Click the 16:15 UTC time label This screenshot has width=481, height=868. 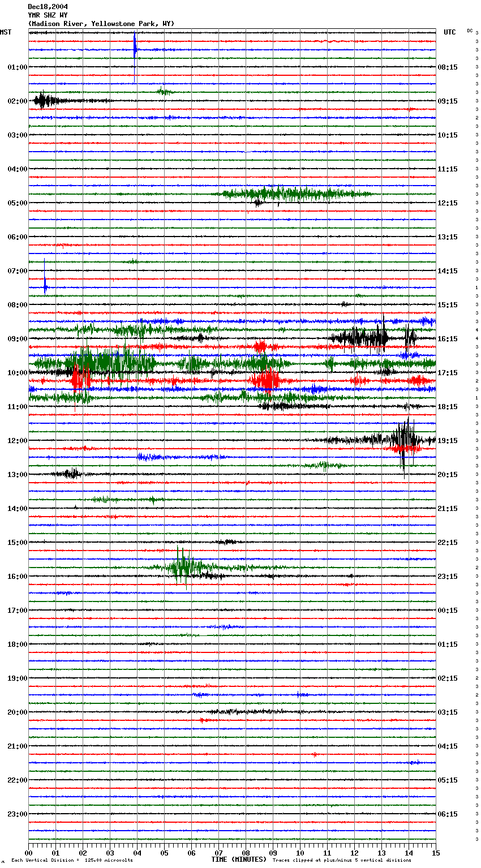[x=448, y=339]
